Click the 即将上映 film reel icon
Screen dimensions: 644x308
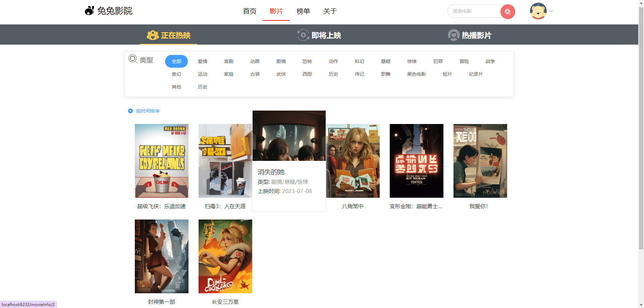[303, 35]
